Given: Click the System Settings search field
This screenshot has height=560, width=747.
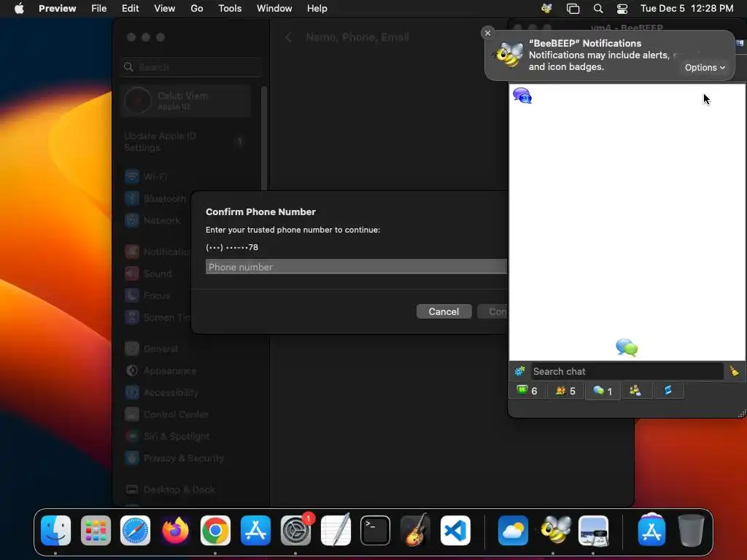Looking at the screenshot, I should [191, 67].
